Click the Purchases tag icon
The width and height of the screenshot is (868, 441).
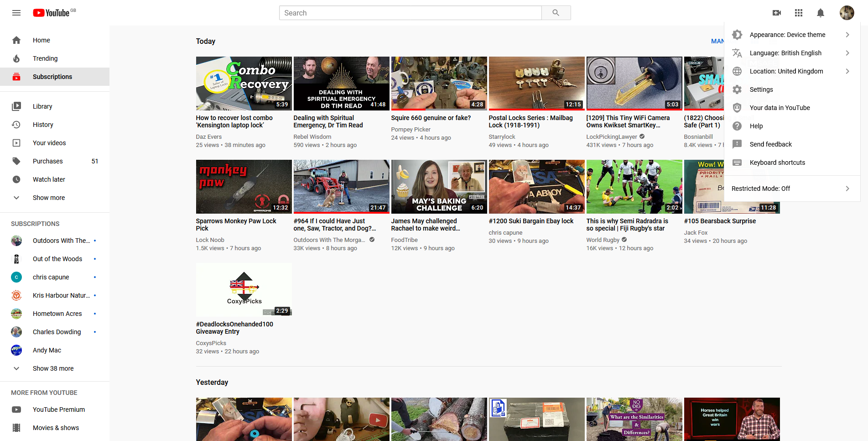pos(16,161)
